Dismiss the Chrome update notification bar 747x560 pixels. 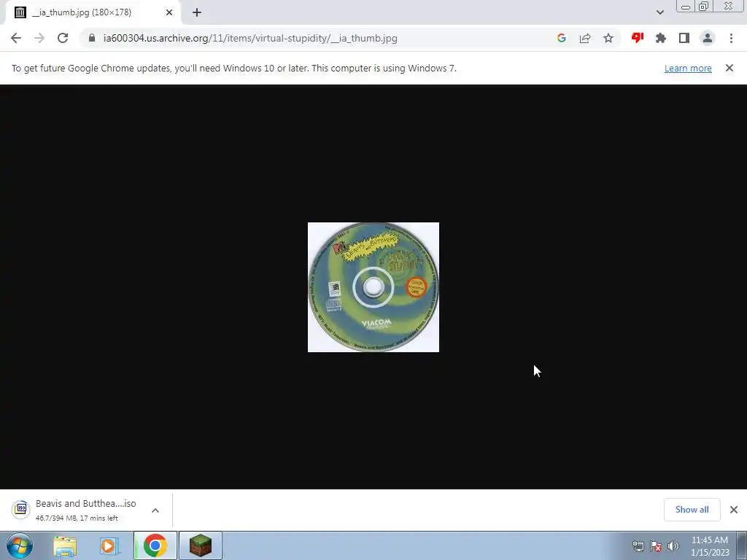coord(729,68)
